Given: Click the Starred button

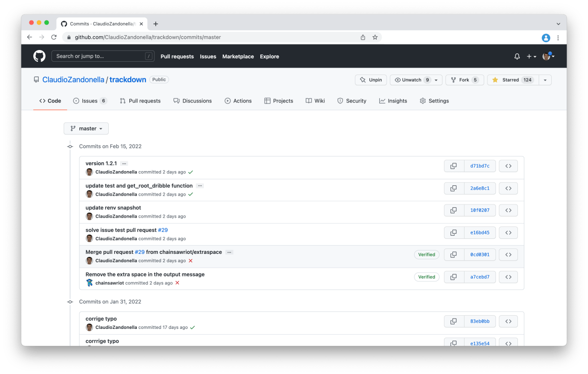Looking at the screenshot, I should [x=513, y=80].
